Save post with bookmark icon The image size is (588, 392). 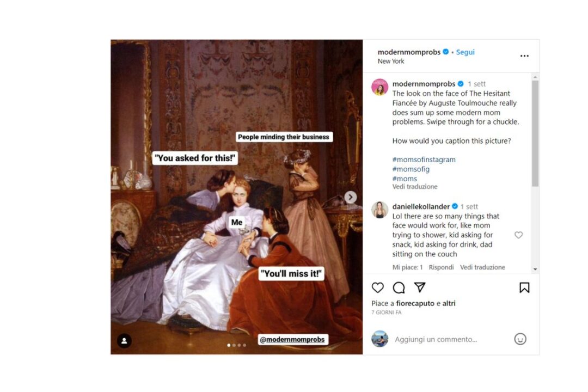tap(524, 287)
